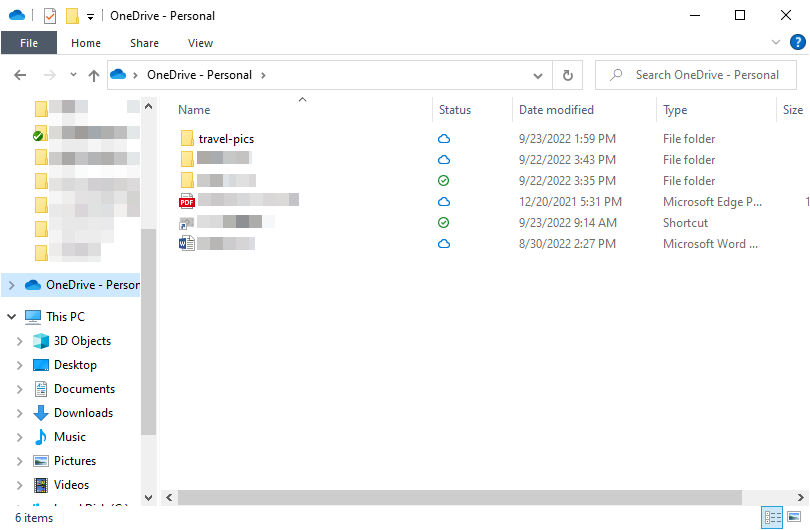Switch to Large icons view layout
The width and height of the screenshot is (810, 530).
(794, 517)
